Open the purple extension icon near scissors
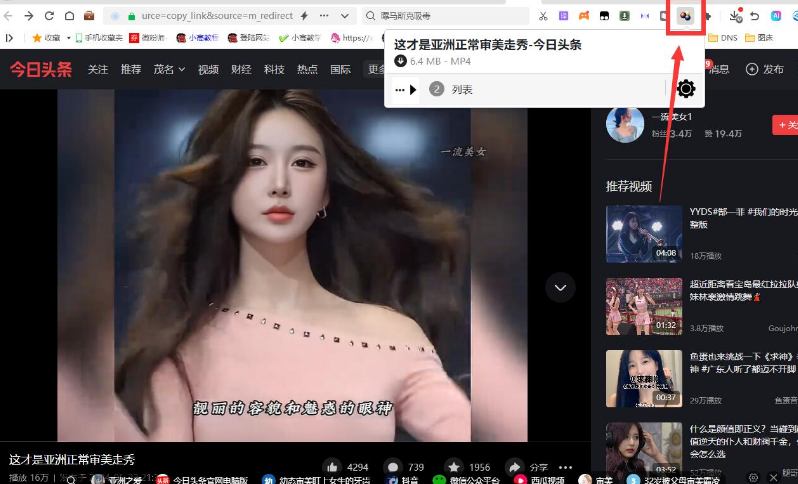The image size is (798, 484). pos(563,16)
